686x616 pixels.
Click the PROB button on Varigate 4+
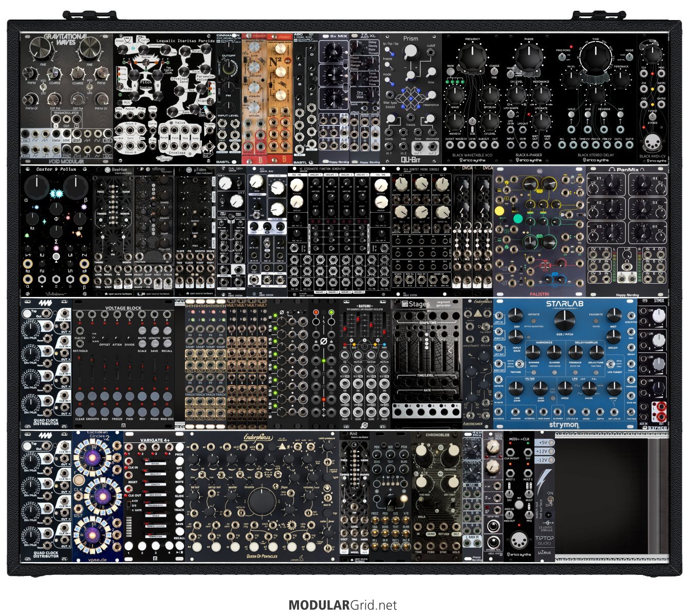click(x=179, y=447)
